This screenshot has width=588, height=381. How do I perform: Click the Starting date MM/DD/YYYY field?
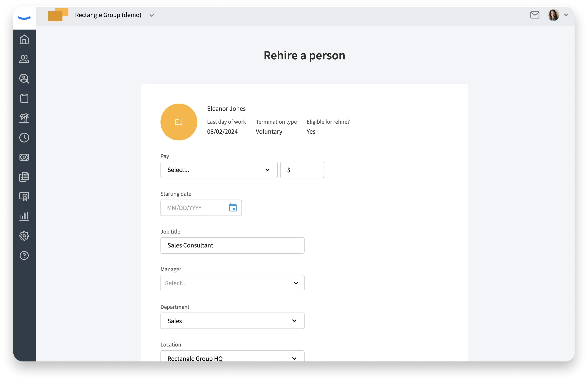[x=201, y=207]
